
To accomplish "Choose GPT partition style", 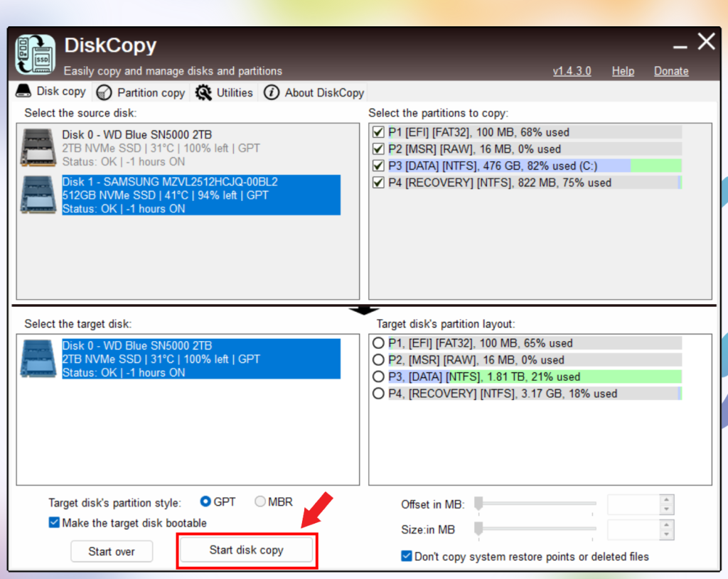I will 205,502.
